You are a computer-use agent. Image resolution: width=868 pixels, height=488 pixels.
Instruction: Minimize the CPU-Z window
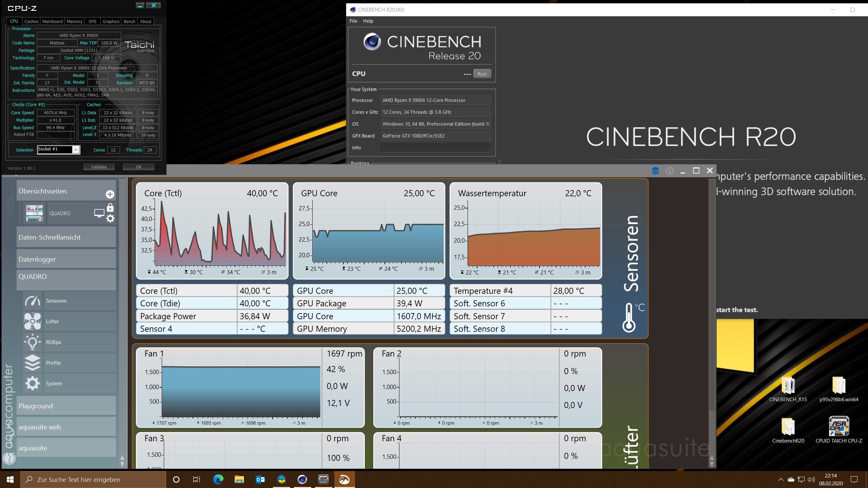click(140, 5)
